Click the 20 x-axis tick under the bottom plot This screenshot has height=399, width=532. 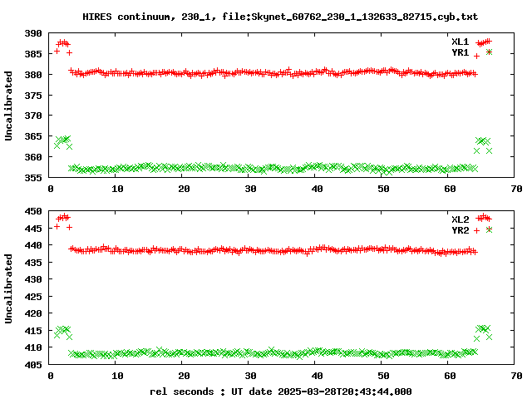[x=184, y=376]
